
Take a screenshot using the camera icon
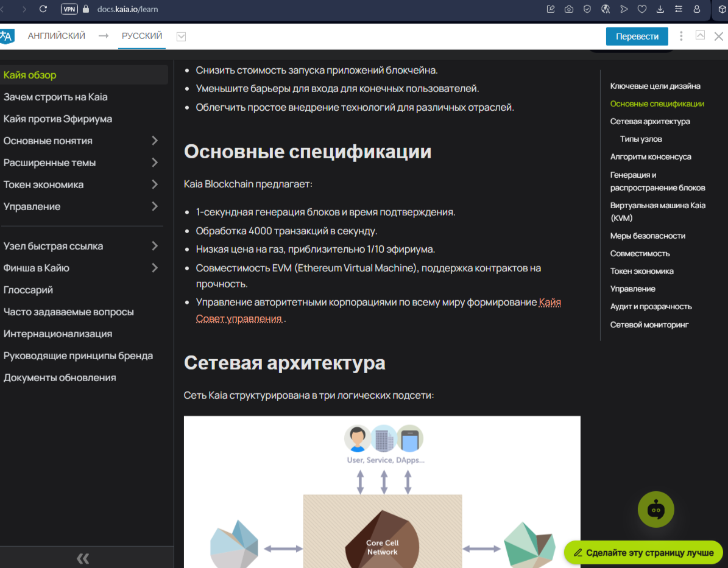(568, 9)
